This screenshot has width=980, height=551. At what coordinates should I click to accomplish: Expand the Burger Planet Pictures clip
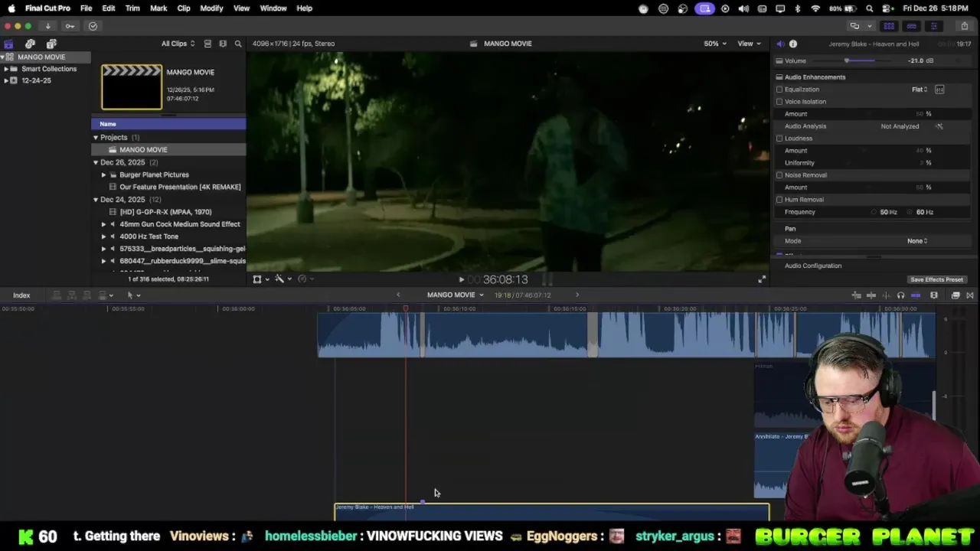pyautogui.click(x=104, y=174)
